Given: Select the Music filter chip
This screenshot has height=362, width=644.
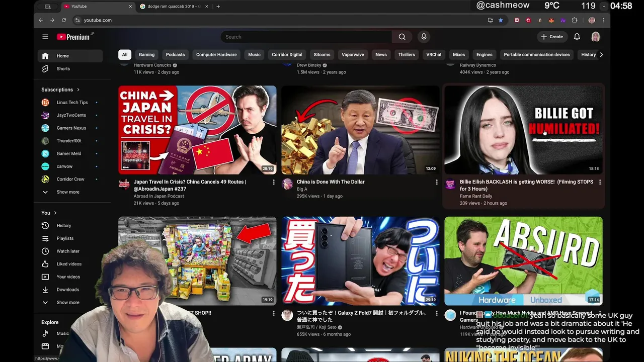Looking at the screenshot, I should [x=254, y=55].
